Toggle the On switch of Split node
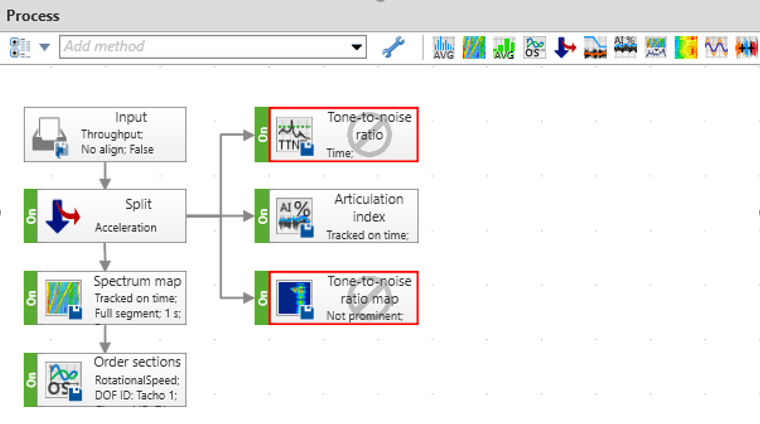The height and width of the screenshot is (424, 760). 31,216
